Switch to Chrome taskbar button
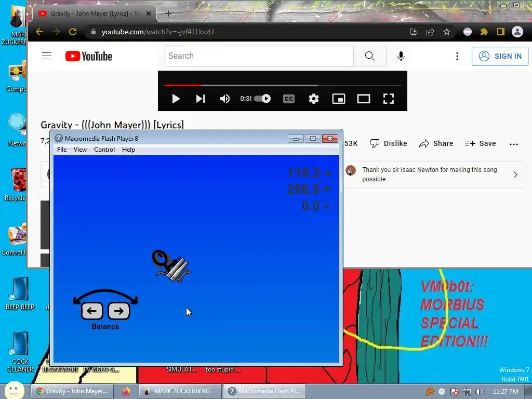532x399 pixels. point(73,391)
